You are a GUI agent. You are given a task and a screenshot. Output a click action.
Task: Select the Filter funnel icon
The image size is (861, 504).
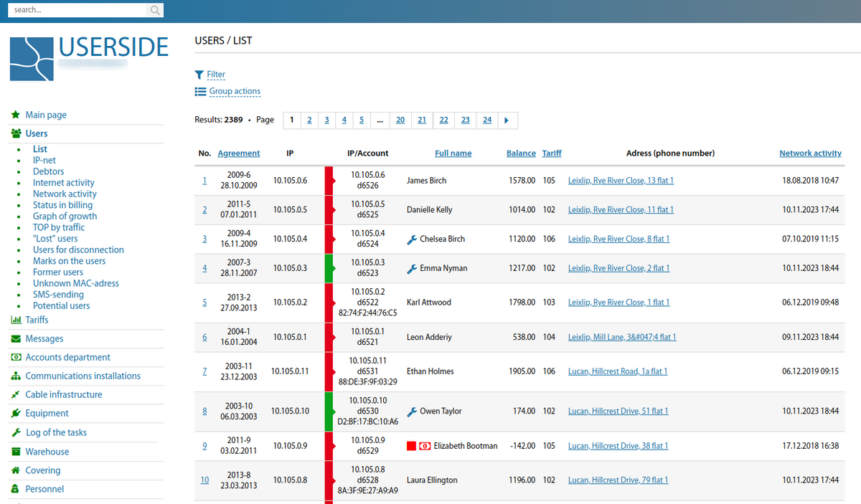pyautogui.click(x=198, y=75)
